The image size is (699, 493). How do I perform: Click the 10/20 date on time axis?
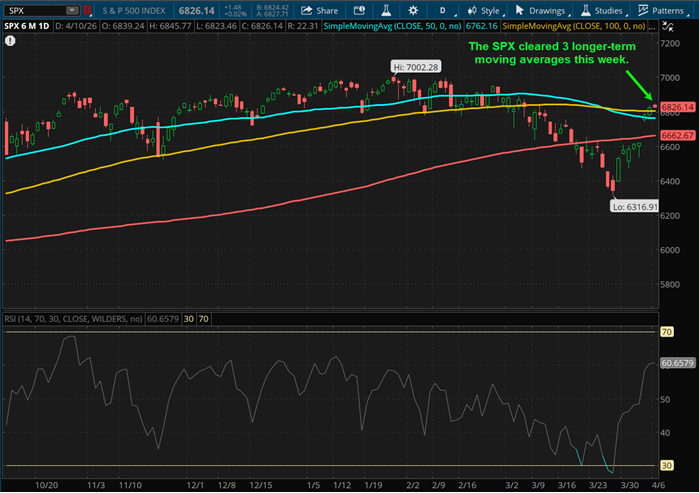46,485
